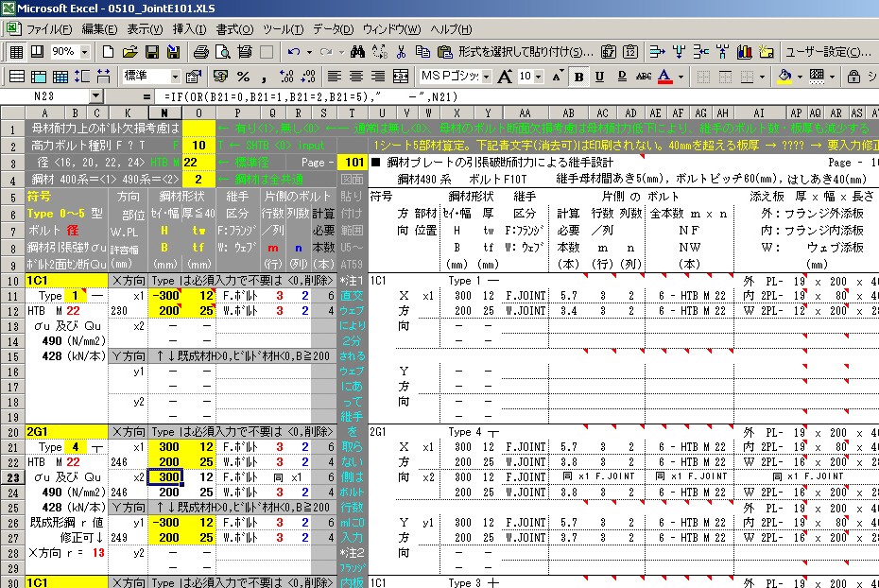The image size is (879, 588).
Task: Toggle the Align Right button
Action: 378,77
